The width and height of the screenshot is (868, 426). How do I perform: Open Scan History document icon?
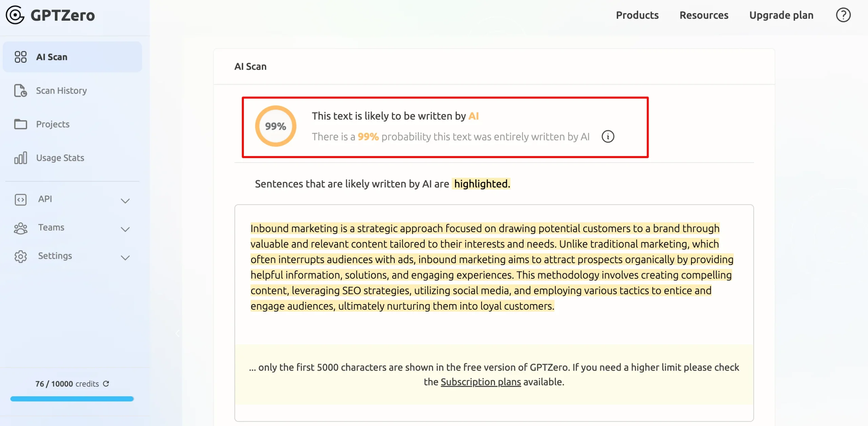point(21,91)
